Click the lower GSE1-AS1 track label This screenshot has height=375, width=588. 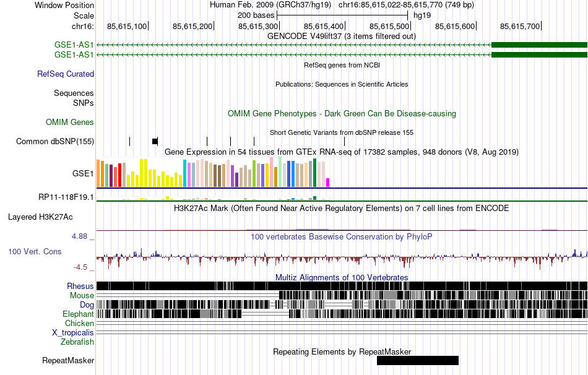pyautogui.click(x=74, y=54)
